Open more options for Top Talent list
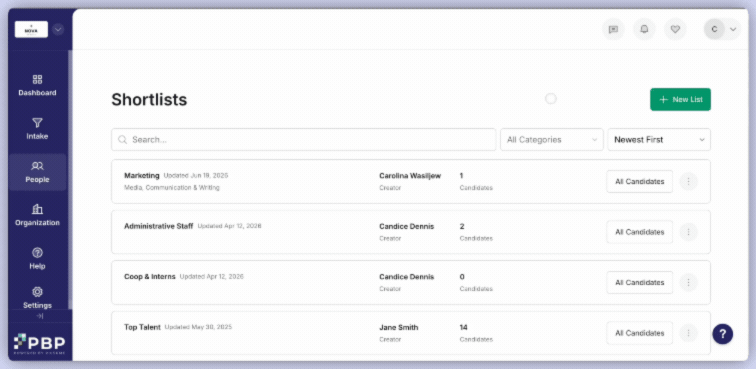 click(x=688, y=333)
